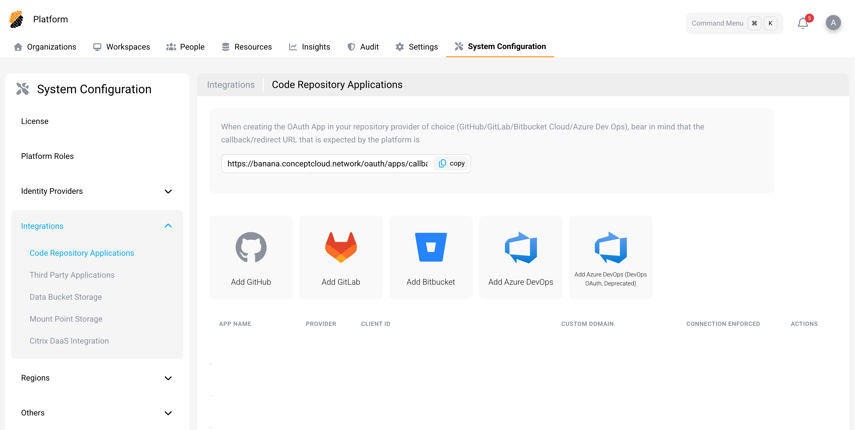Screen dimensions: 855x430
Task: Expand the Regions section chevron
Action: click(x=168, y=378)
